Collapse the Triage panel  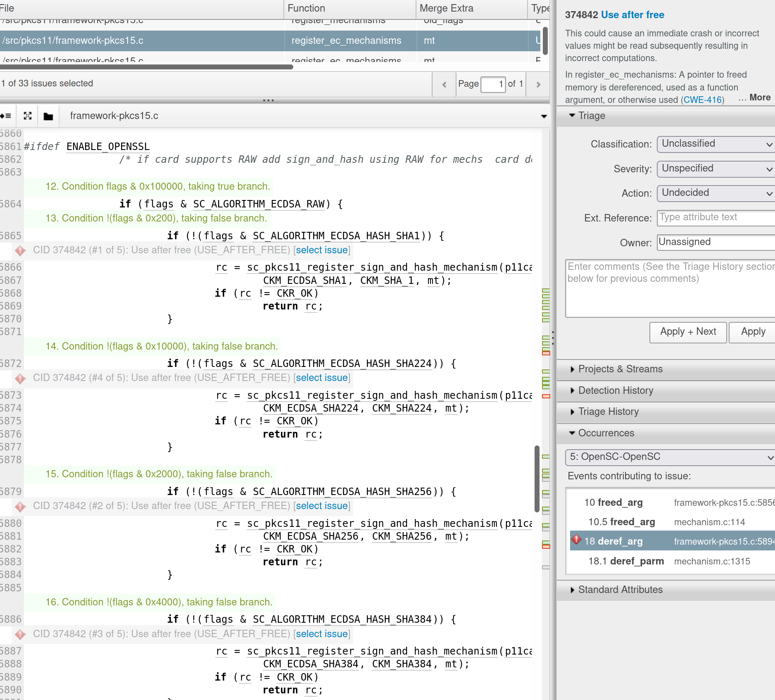pos(572,116)
